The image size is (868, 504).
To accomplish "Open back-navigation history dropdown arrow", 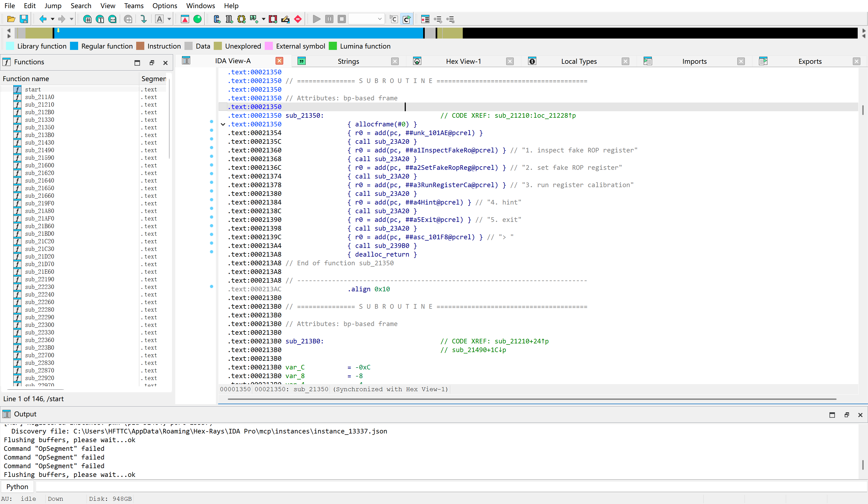I will [53, 19].
